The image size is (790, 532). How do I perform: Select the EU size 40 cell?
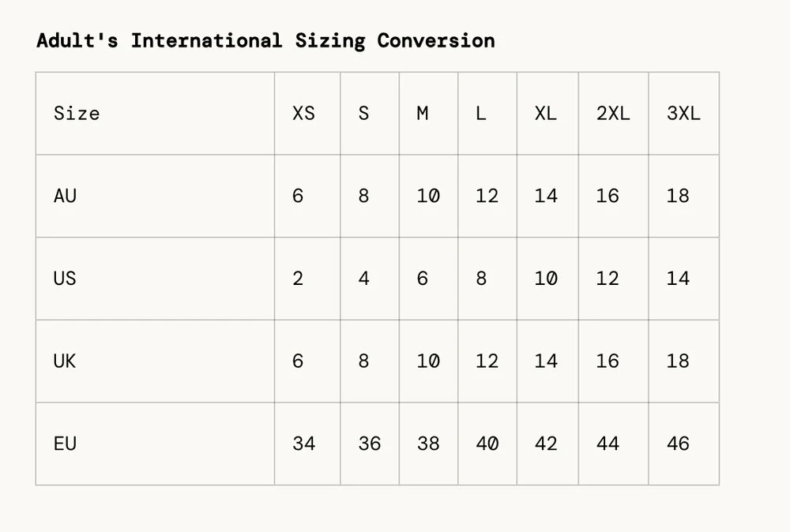(x=487, y=444)
